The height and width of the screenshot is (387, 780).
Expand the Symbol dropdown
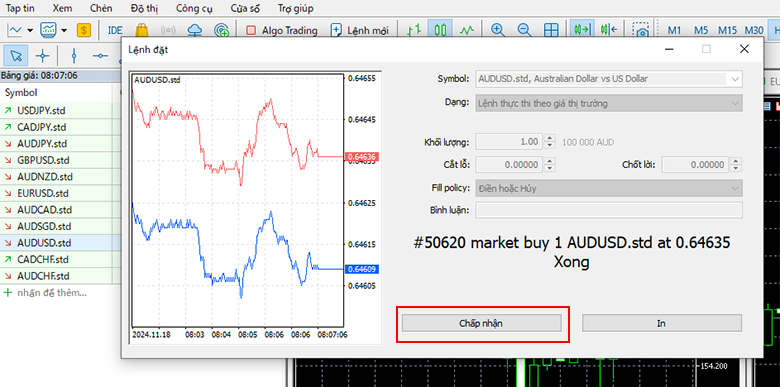pos(609,79)
